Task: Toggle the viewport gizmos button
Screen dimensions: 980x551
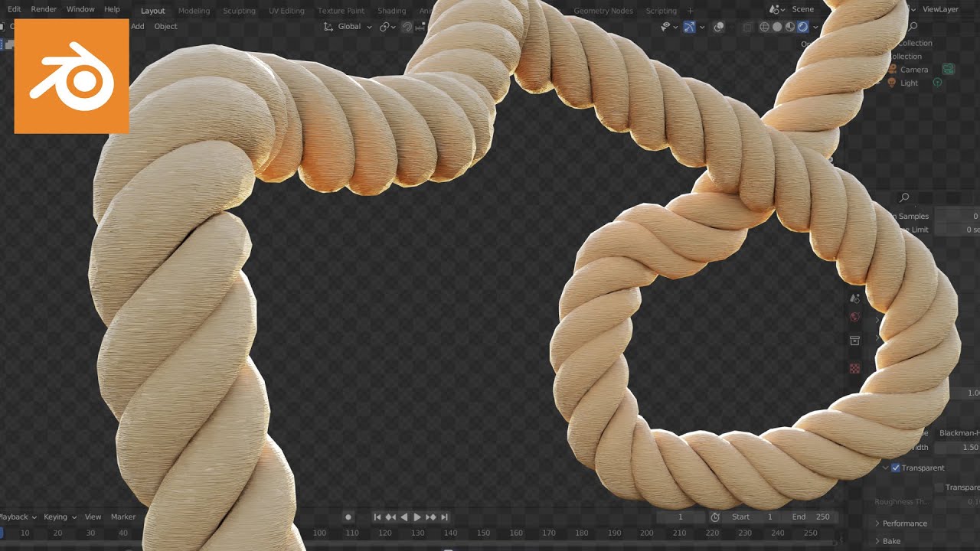Action: pyautogui.click(x=689, y=27)
